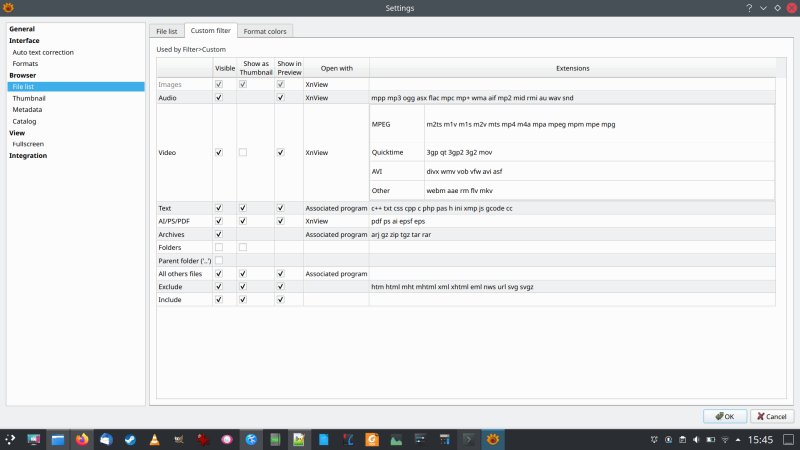Select General in the settings tree
Screen dimensions: 800x450
[22, 29]
